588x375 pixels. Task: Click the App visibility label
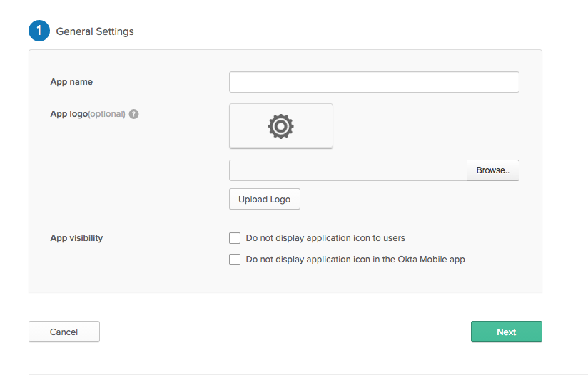click(x=76, y=238)
